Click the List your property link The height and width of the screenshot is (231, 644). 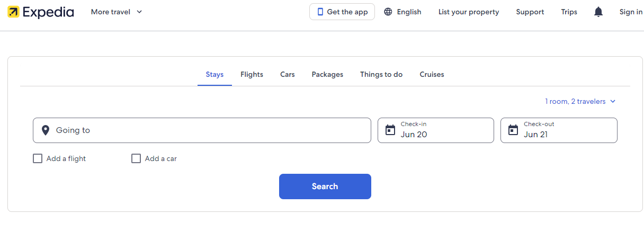(469, 12)
